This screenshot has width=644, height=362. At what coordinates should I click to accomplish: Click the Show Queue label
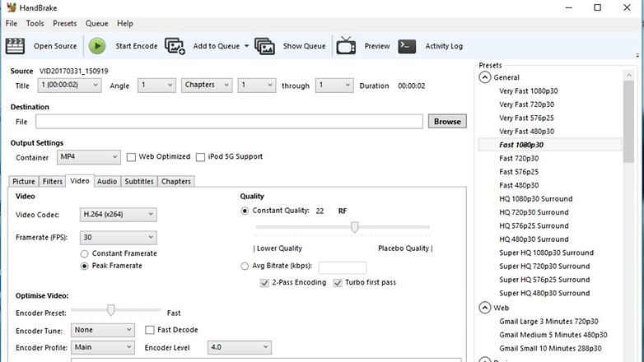click(x=305, y=46)
